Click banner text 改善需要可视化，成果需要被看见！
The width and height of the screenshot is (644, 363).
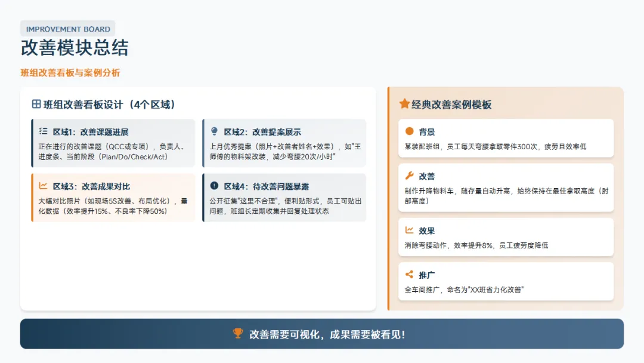(327, 334)
